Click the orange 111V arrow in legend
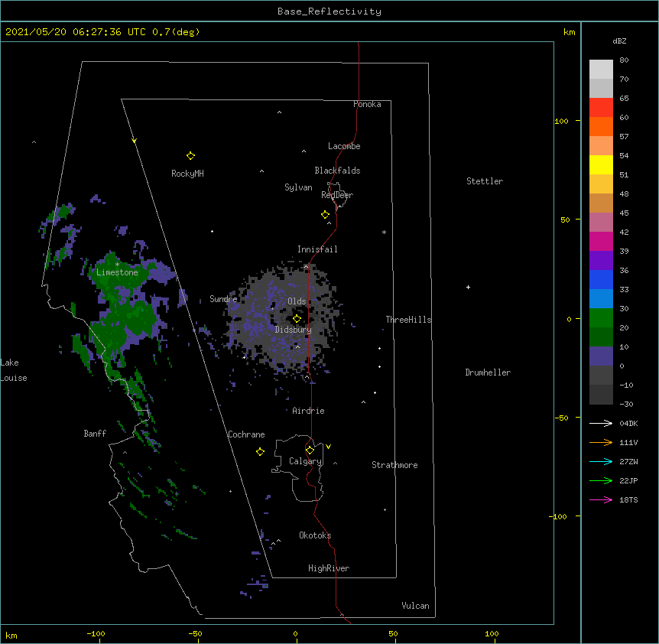The image size is (659, 644). pyautogui.click(x=601, y=442)
